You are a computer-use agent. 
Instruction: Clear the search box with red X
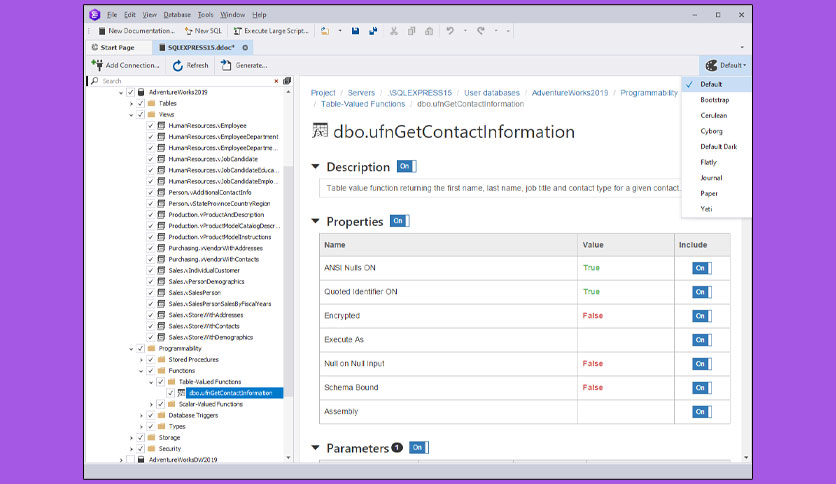pos(276,81)
